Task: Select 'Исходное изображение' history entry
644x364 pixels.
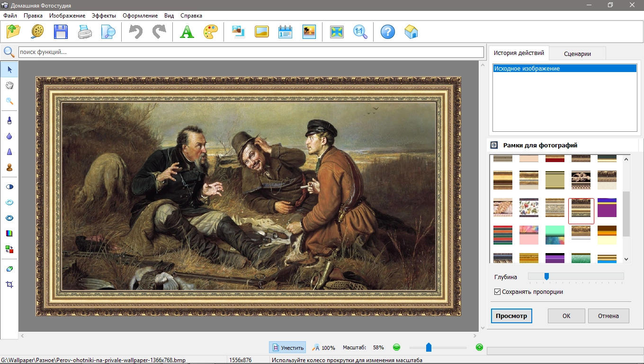Action: (x=564, y=69)
